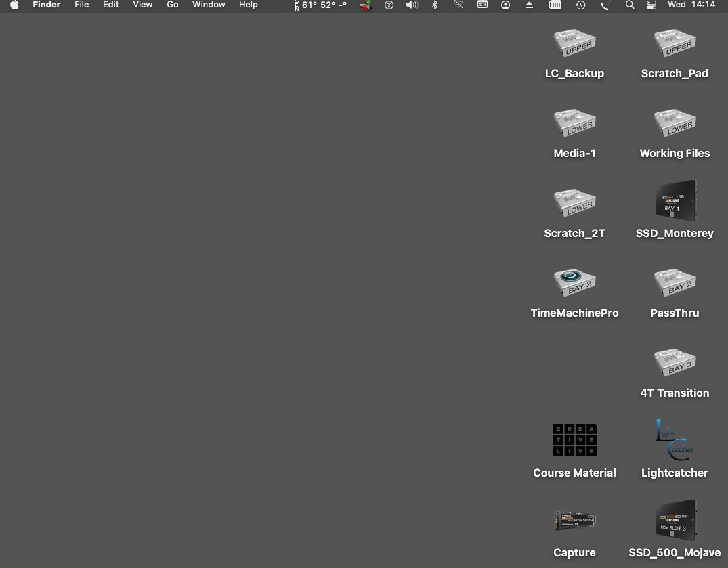The width and height of the screenshot is (728, 568).
Task: Select the LC_Backup drive icon
Action: coord(575,43)
